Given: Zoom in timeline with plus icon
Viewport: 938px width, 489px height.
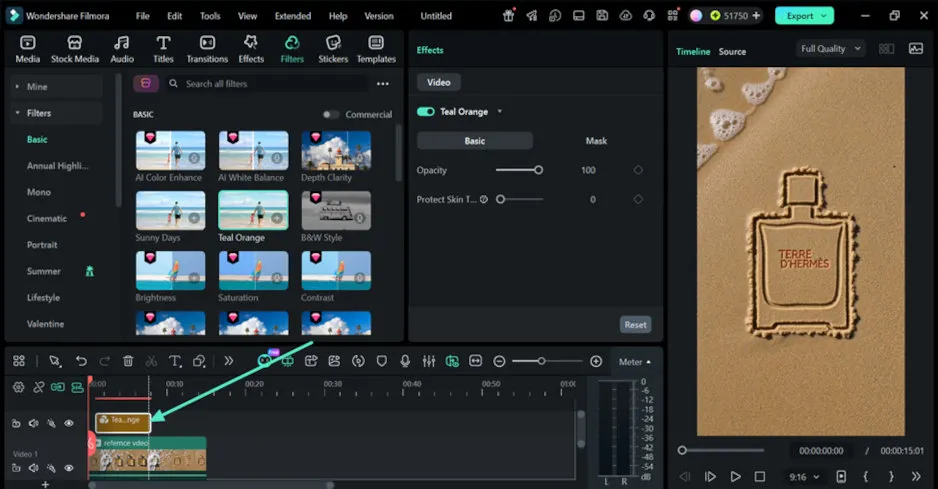Looking at the screenshot, I should pyautogui.click(x=596, y=361).
